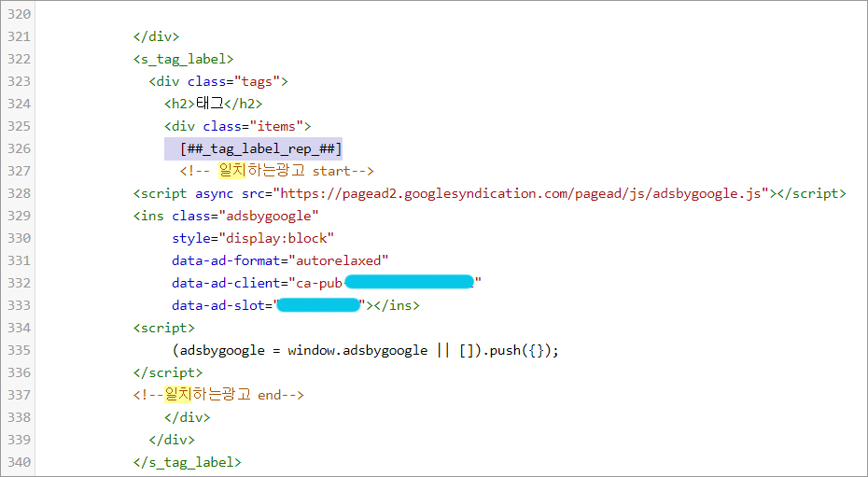Click the 일치하는광고 start comment

tap(277, 171)
